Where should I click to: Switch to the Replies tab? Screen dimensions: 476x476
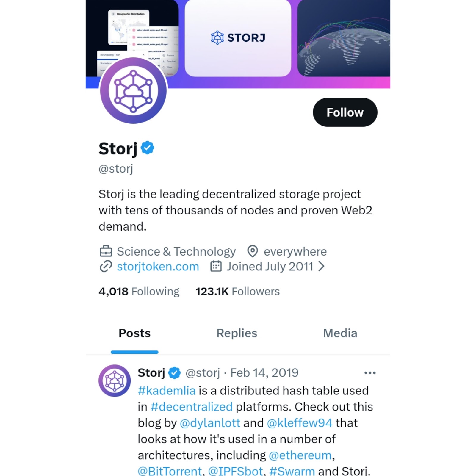(x=237, y=333)
